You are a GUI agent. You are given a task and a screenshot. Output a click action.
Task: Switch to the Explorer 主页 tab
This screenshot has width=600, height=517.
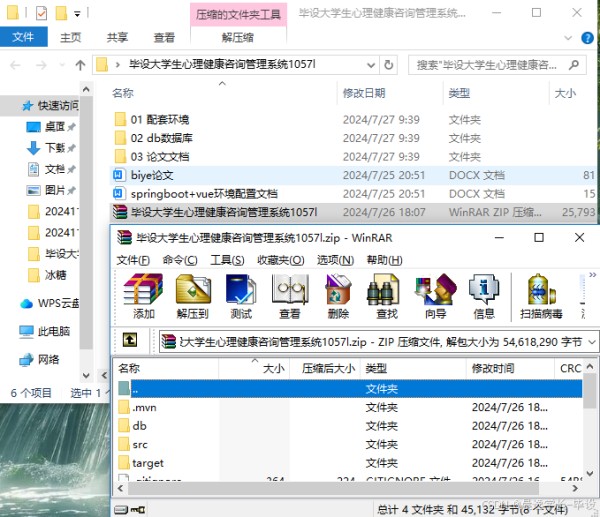(70, 37)
